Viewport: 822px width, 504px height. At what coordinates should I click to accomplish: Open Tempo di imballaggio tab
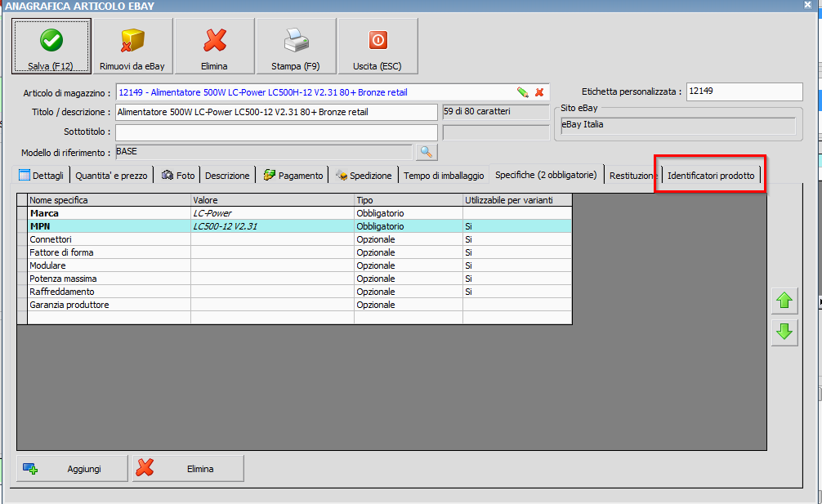pos(444,176)
